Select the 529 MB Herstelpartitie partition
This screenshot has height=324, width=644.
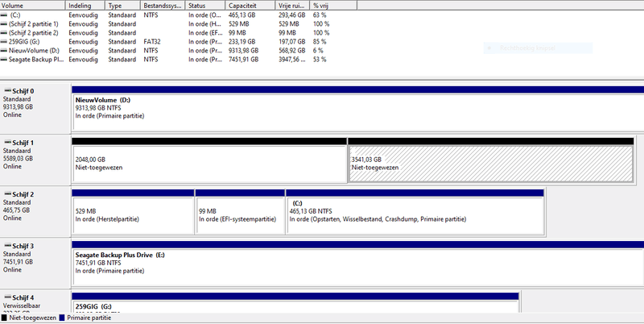[133, 212]
